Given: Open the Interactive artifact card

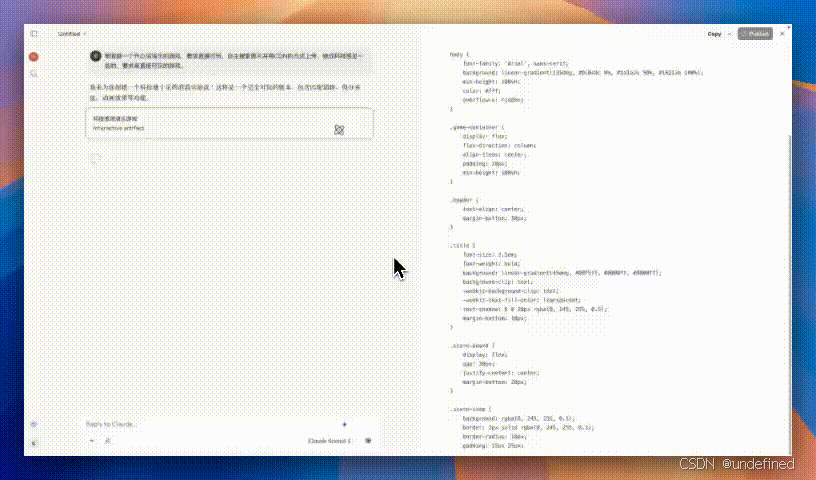Looking at the screenshot, I should tap(230, 123).
